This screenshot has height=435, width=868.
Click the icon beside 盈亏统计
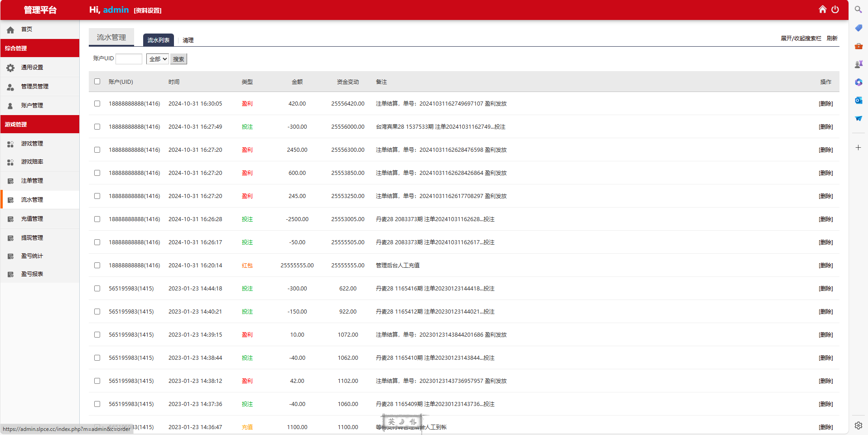pyautogui.click(x=10, y=256)
